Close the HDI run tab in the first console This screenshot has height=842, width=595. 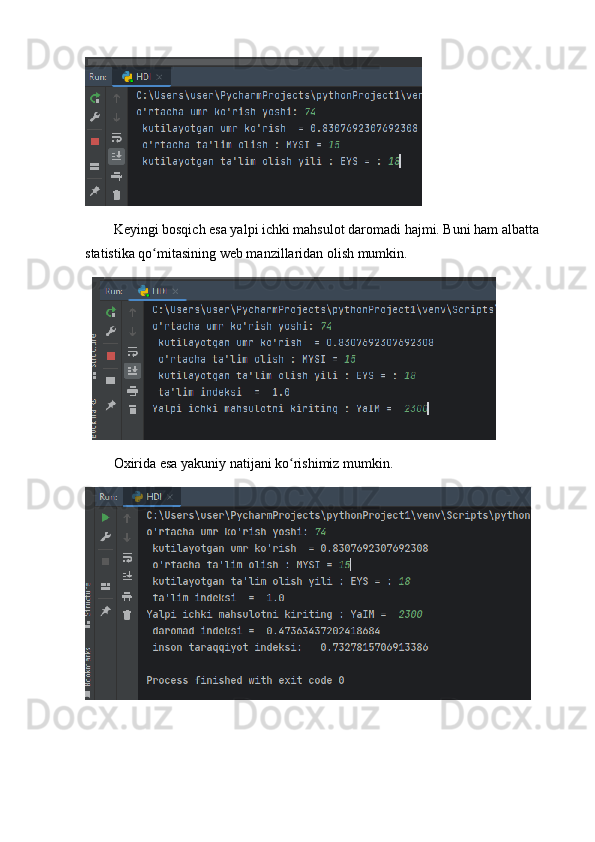pos(159,77)
